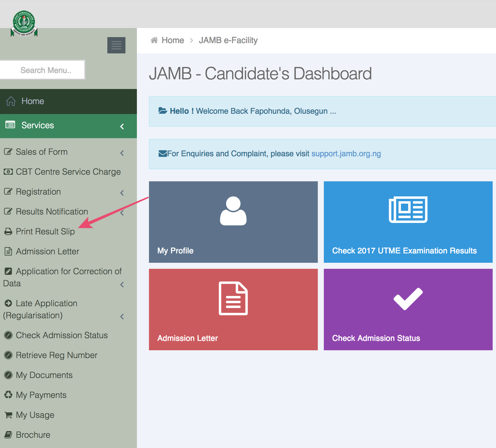This screenshot has height=448, width=496.
Task: Click the document icon on Admission Letter tile
Action: [x=233, y=298]
